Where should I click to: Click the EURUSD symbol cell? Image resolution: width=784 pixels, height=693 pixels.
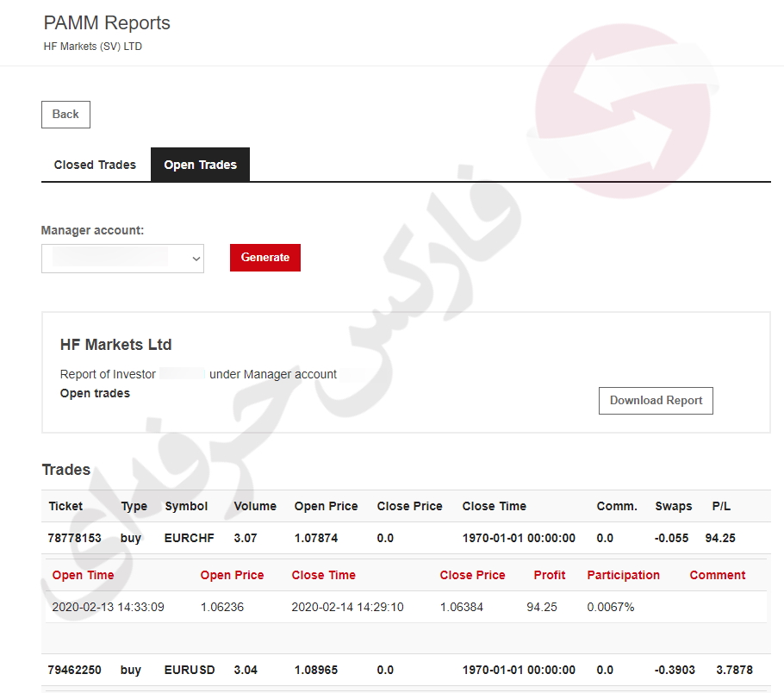pyautogui.click(x=190, y=670)
